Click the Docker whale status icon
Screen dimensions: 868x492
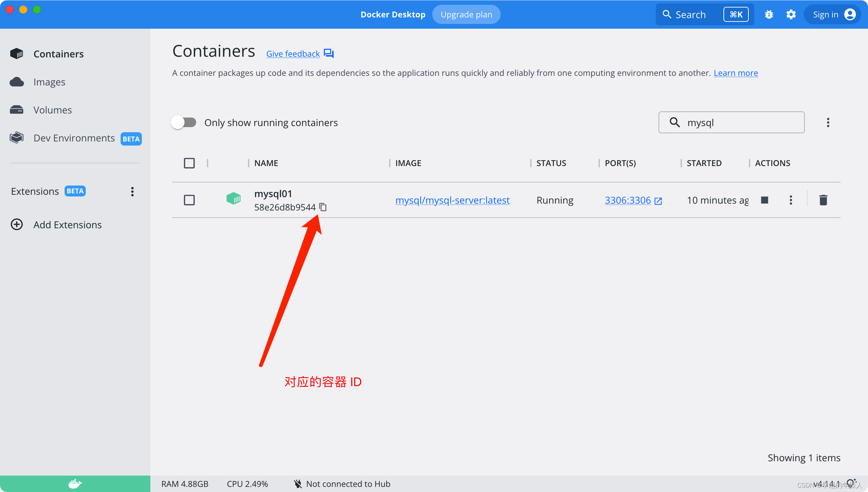pos(75,483)
